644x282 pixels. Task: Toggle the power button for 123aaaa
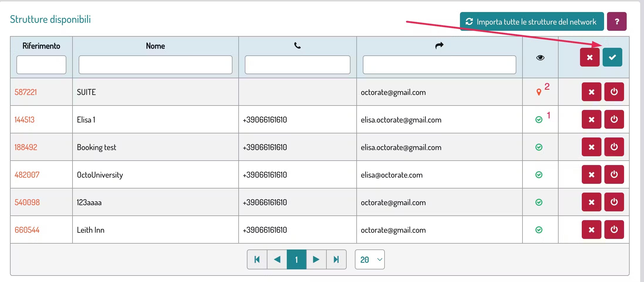pyautogui.click(x=614, y=202)
